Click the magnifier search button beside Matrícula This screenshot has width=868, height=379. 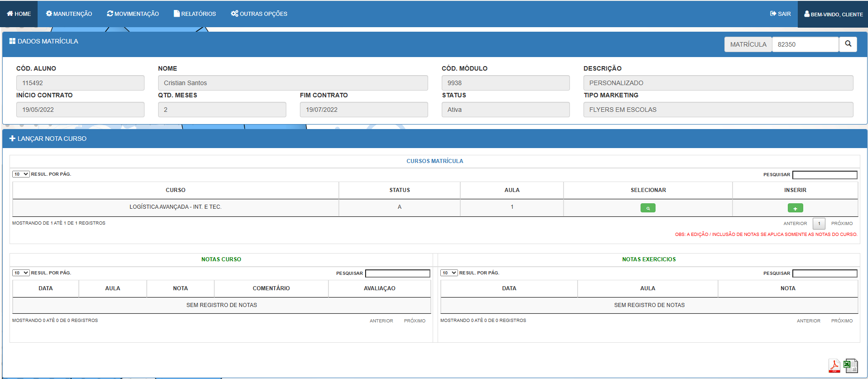click(x=848, y=44)
